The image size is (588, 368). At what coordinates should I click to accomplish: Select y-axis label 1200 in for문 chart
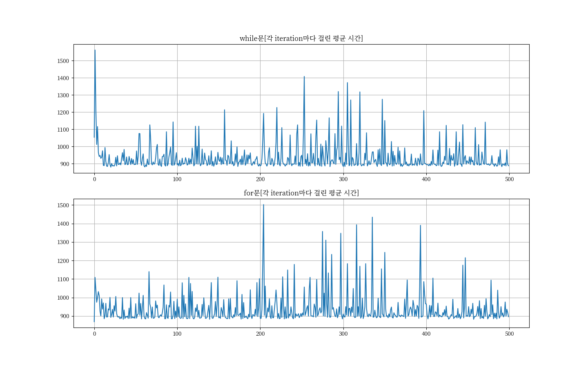tap(63, 261)
